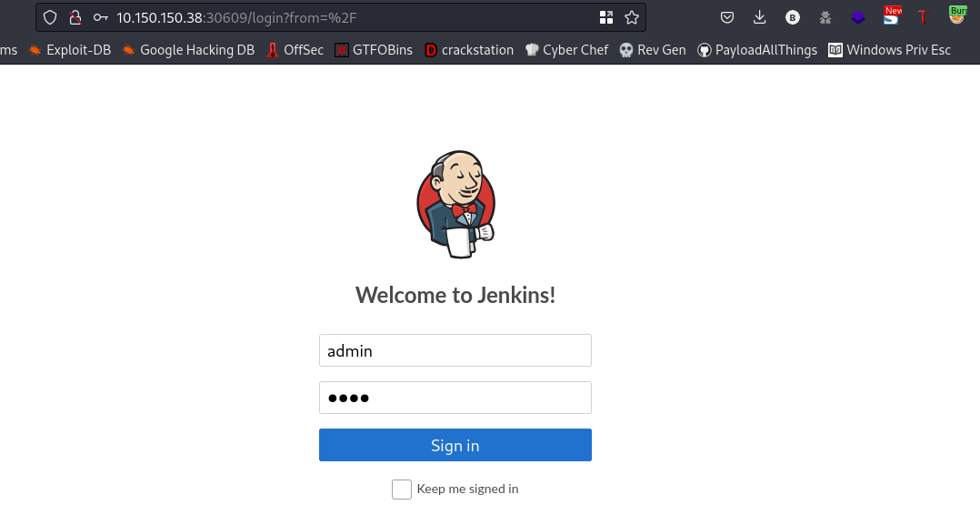Image resolution: width=980 pixels, height=525 pixels.
Task: Open the insecure connection padlock info
Action: 75,17
